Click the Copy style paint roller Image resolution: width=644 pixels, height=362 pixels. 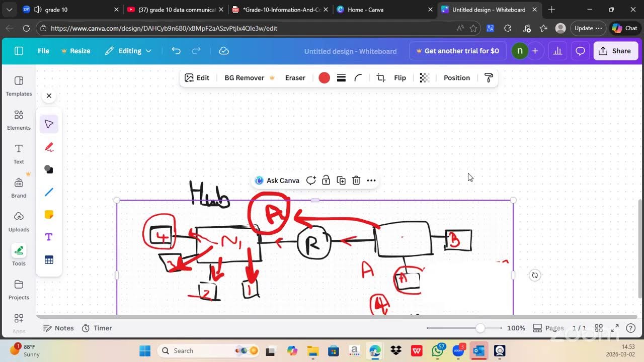coord(489,78)
